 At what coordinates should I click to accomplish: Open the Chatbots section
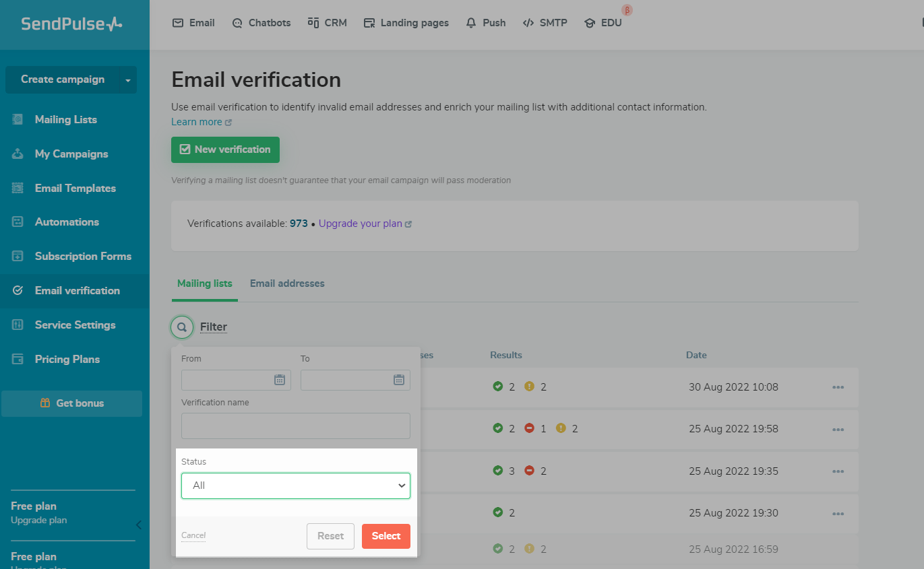261,23
